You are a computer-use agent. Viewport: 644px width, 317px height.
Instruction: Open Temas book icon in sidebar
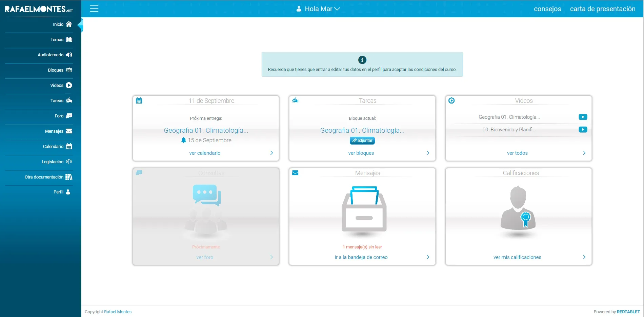(69, 40)
